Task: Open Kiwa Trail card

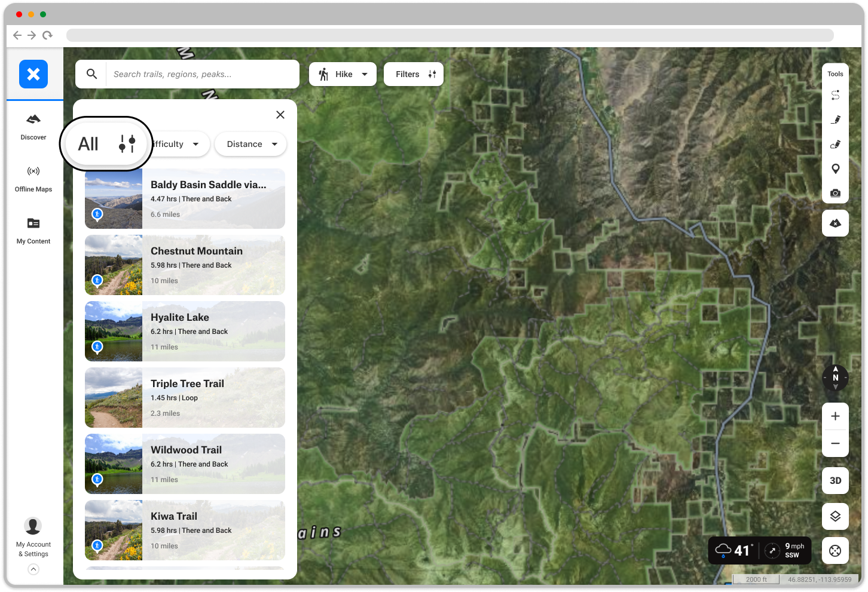Action: click(x=185, y=530)
